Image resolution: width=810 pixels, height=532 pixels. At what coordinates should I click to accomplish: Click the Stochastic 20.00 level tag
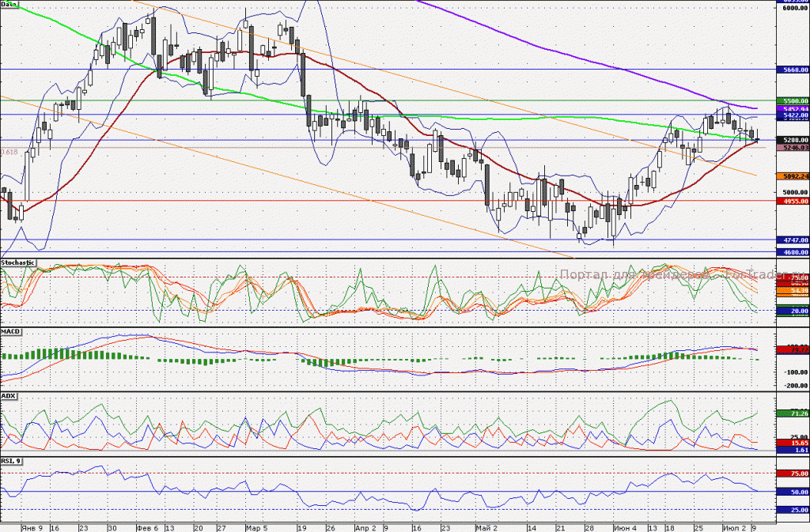[x=793, y=311]
